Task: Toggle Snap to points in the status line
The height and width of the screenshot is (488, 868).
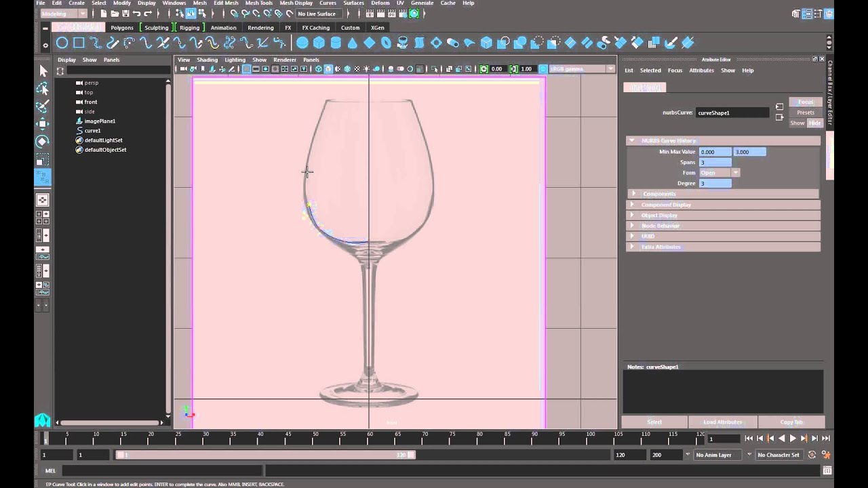Action: coord(256,14)
